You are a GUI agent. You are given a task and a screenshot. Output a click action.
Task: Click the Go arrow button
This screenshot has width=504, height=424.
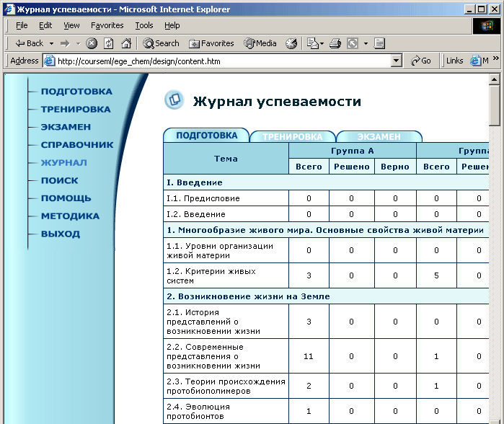coord(421,61)
